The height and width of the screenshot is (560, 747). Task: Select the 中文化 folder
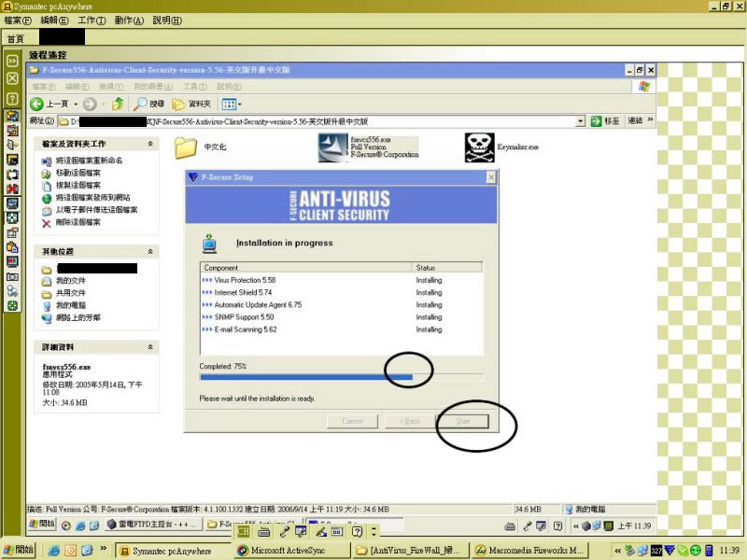(x=186, y=147)
